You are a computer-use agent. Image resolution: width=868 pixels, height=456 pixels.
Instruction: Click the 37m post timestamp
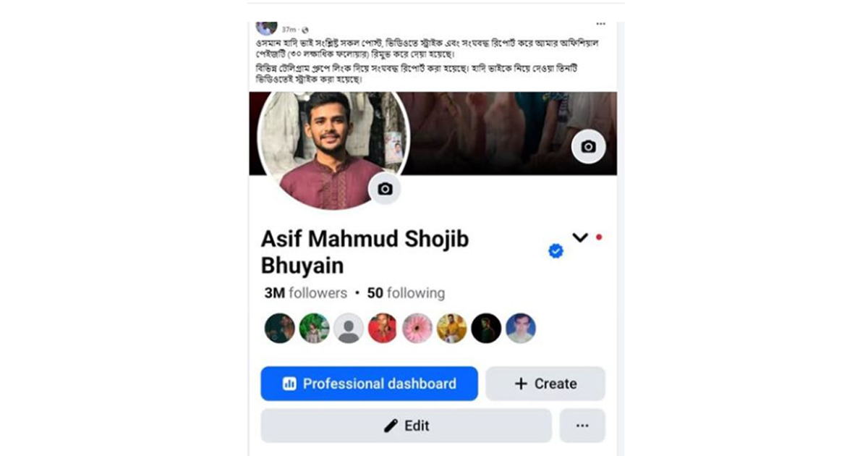(x=289, y=30)
